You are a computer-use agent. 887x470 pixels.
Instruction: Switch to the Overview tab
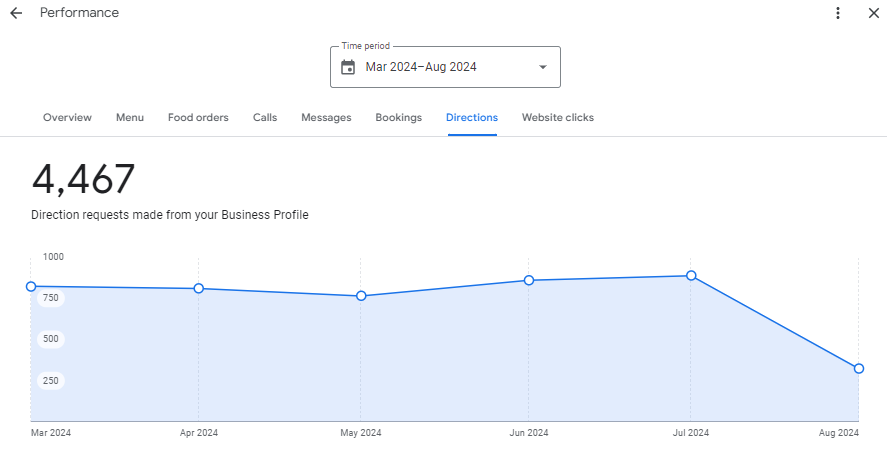pos(67,117)
